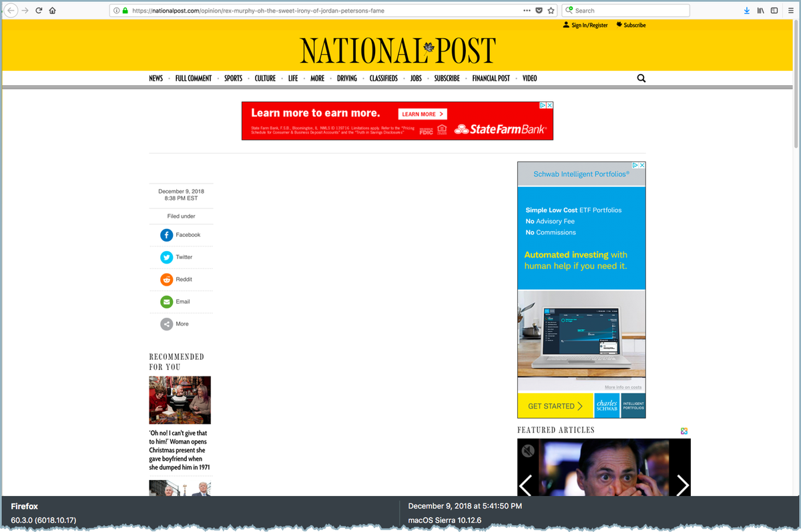Image resolution: width=801 pixels, height=532 pixels.
Task: Open the Full Comment section
Action: click(x=194, y=78)
